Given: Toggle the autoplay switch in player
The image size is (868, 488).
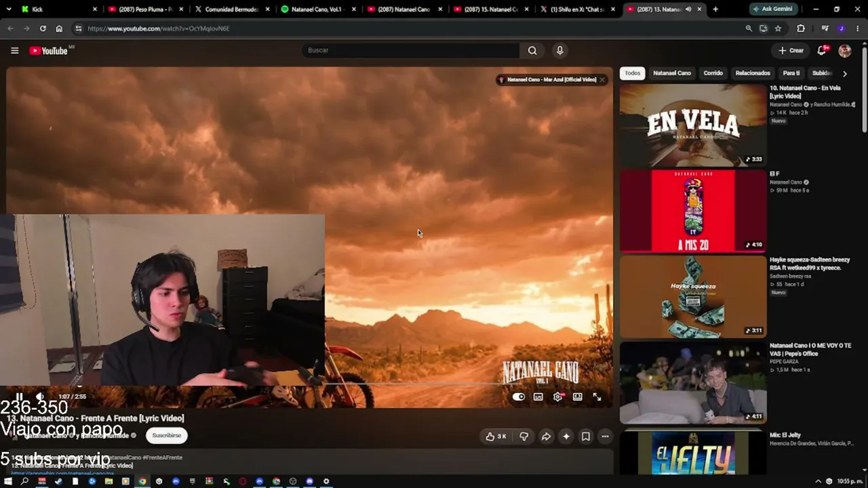Looking at the screenshot, I should pyautogui.click(x=519, y=397).
